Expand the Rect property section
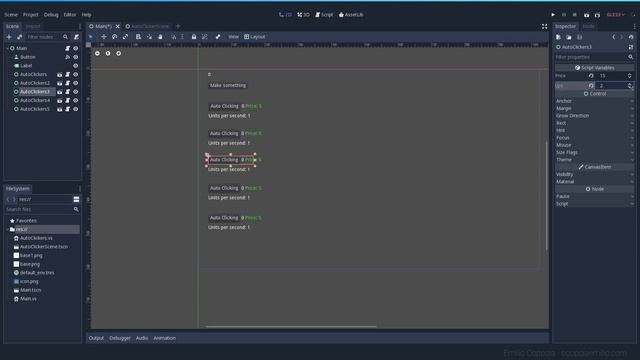640x360 pixels. pyautogui.click(x=594, y=123)
